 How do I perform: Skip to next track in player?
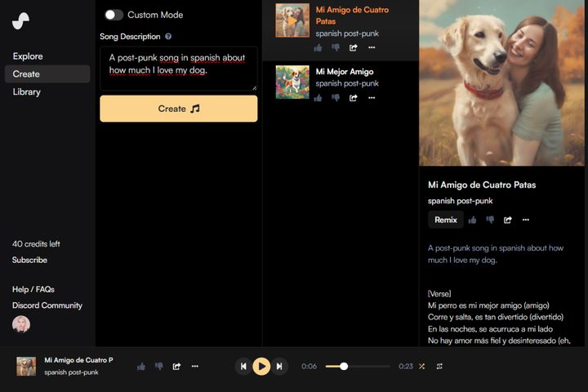point(279,367)
